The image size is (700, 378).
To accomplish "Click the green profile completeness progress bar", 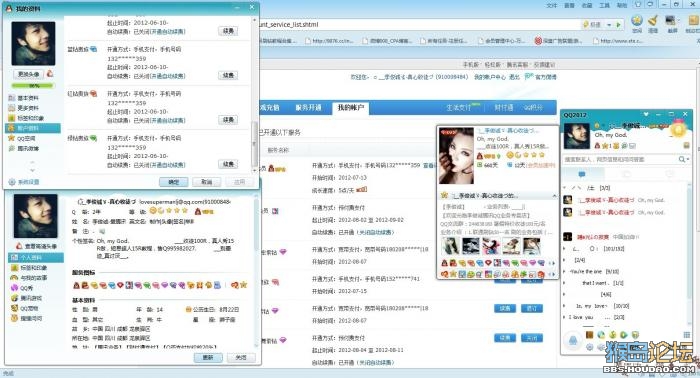I will 32,85.
